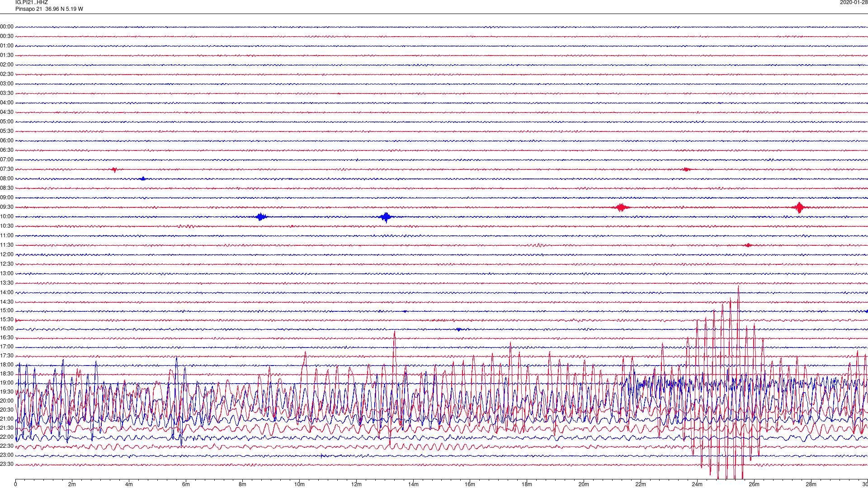Select the 16:00 trace time label
Viewport: 868px width, 488px height.
pos(7,329)
